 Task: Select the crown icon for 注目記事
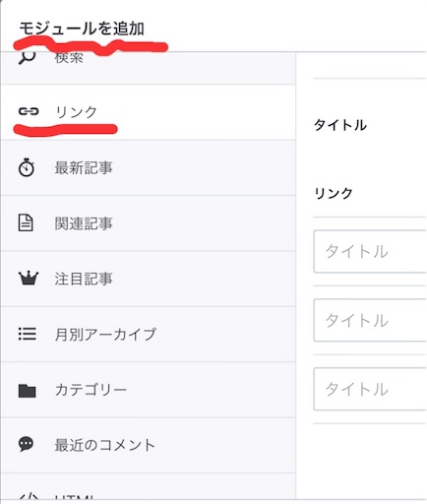click(29, 279)
